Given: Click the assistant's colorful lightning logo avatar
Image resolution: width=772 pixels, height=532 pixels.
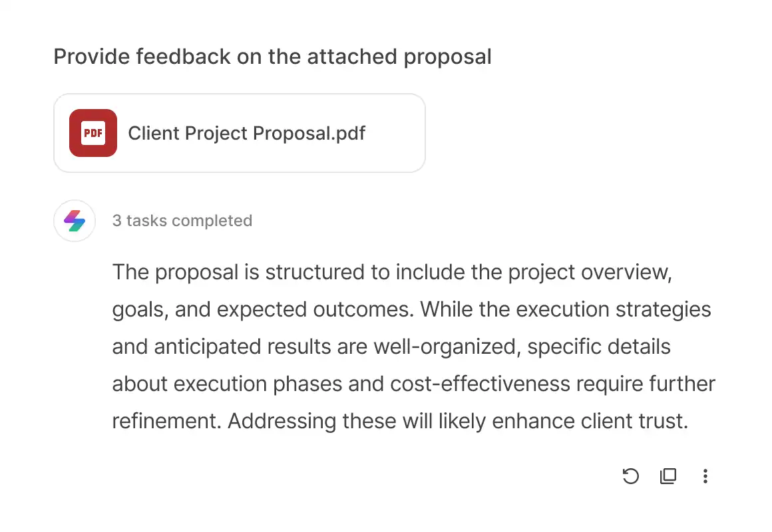Looking at the screenshot, I should [75, 221].
